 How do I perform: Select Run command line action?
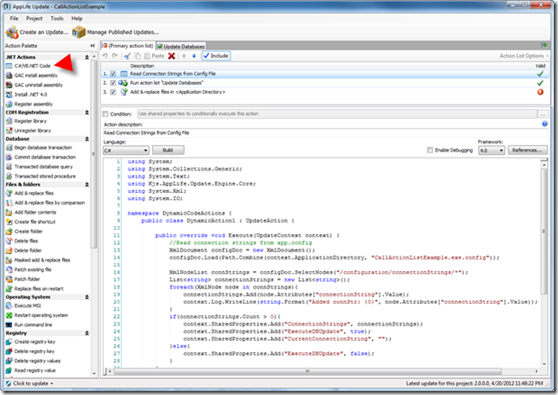coord(29,325)
